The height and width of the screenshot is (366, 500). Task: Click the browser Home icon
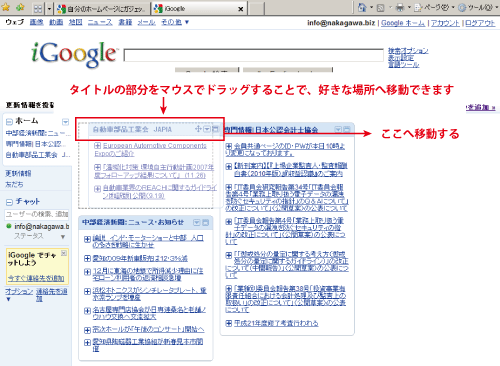(x=362, y=7)
